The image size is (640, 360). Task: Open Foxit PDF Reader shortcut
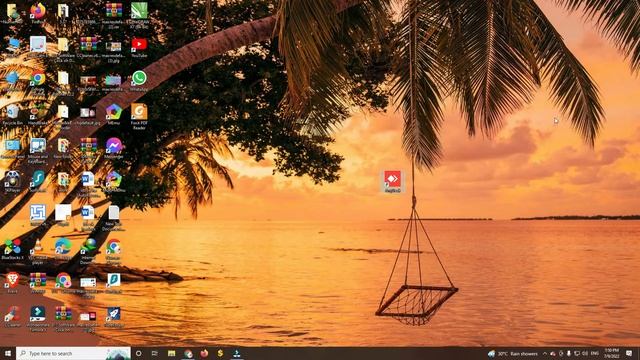(139, 116)
